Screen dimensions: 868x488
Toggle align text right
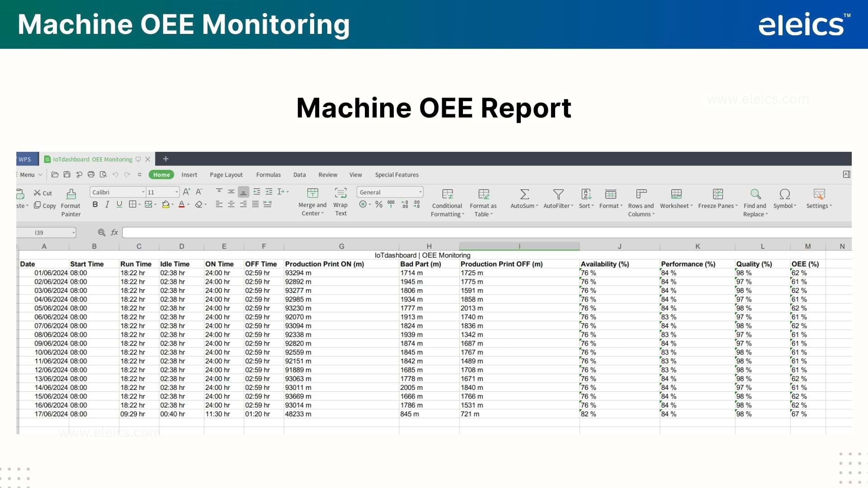243,204
